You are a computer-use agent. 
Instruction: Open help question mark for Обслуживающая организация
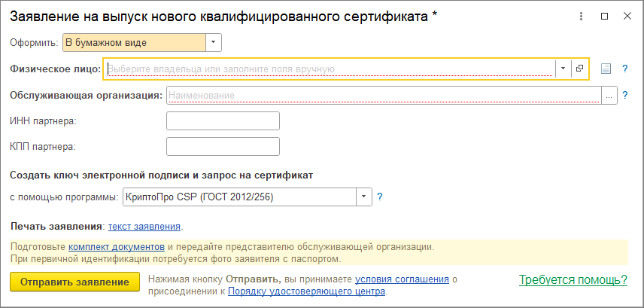tap(624, 96)
